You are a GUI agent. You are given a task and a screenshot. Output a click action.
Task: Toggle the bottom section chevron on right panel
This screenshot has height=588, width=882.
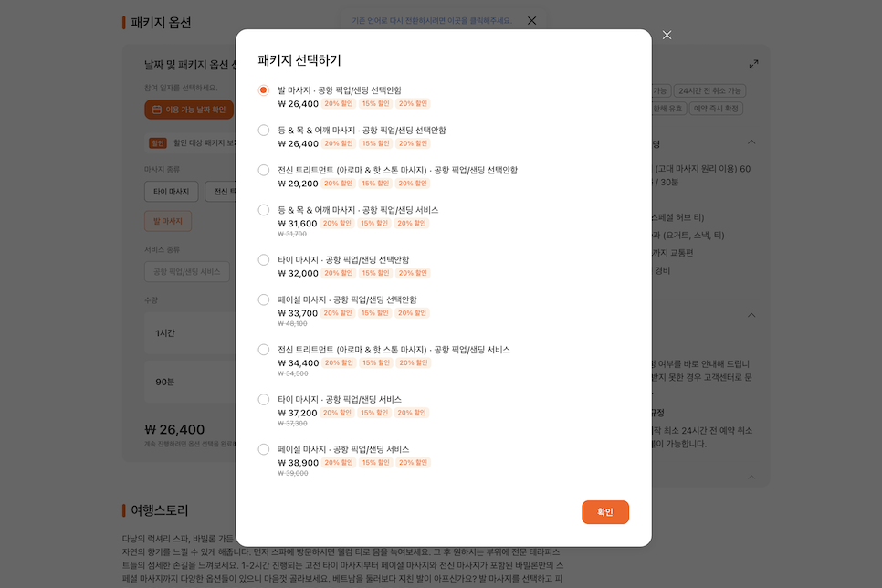(751, 478)
